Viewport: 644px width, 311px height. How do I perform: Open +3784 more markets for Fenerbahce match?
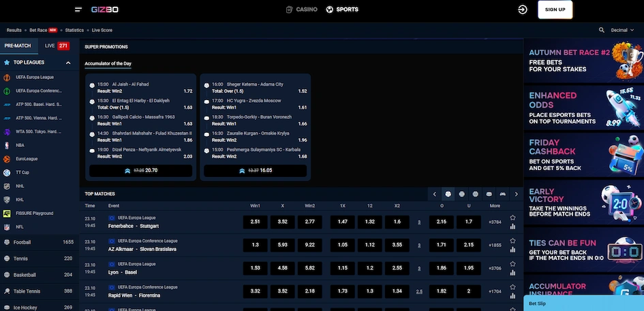[495, 223]
